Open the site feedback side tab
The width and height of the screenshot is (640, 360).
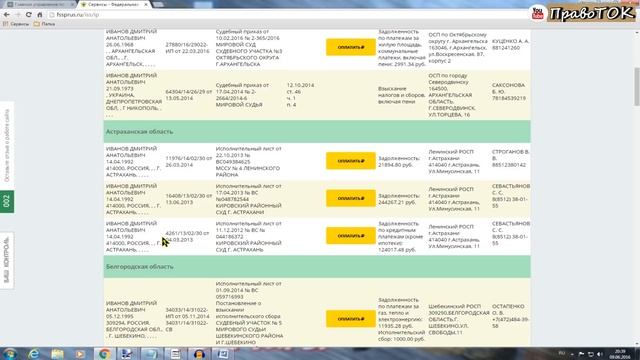7,145
